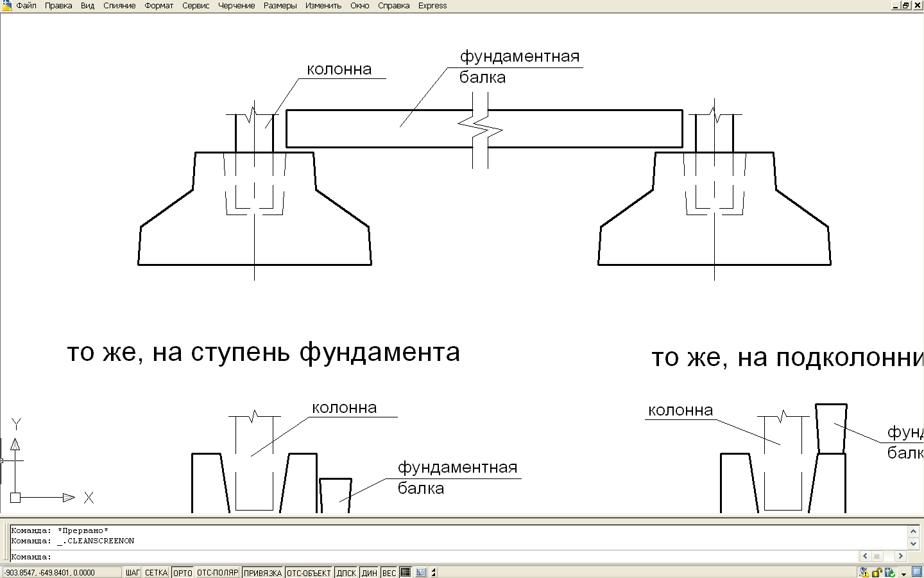Open the Размеры menu
The height and width of the screenshot is (578, 924).
pyautogui.click(x=280, y=6)
